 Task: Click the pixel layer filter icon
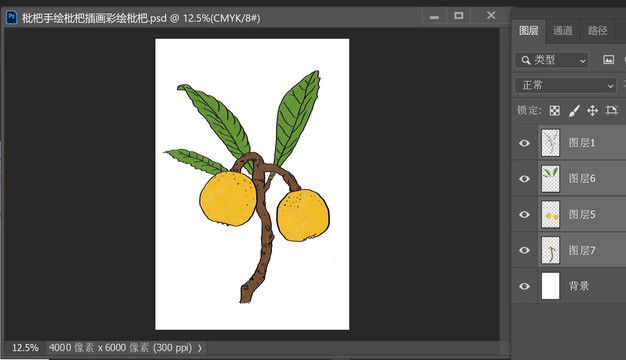pos(608,60)
